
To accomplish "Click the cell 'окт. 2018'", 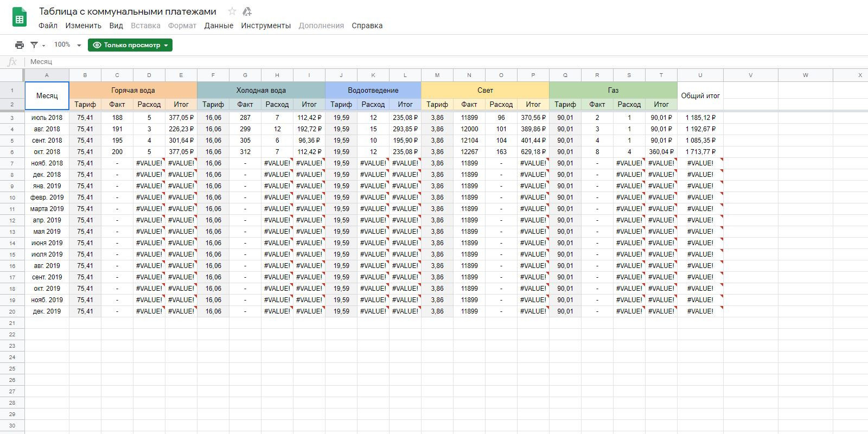I will pos(47,152).
